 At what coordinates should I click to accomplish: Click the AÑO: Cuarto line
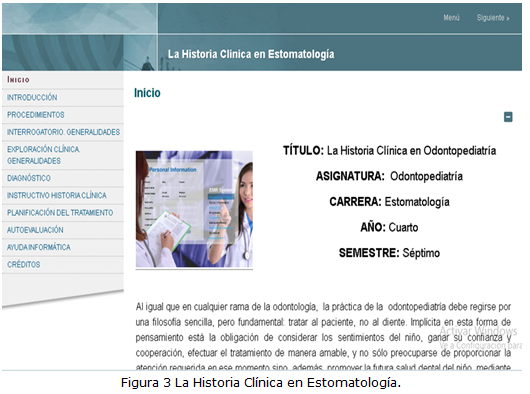389,227
